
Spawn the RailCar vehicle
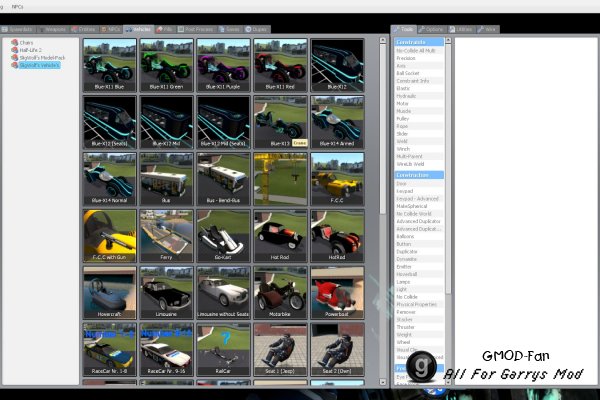(223, 349)
